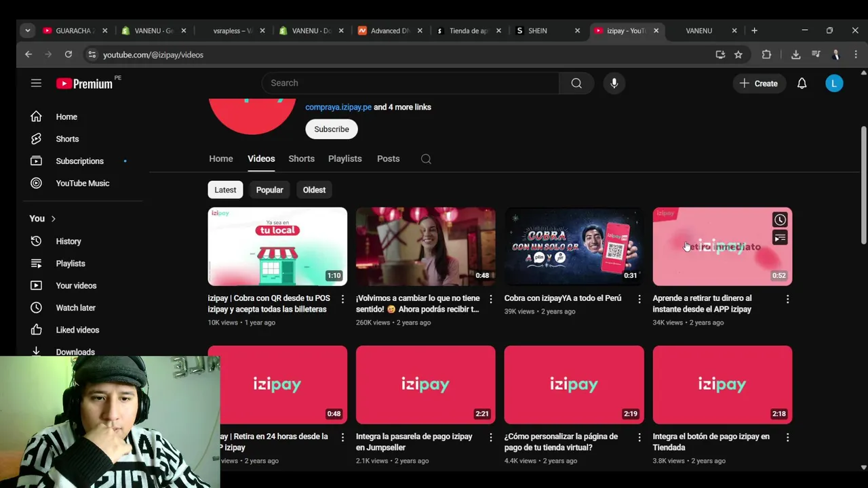The width and height of the screenshot is (868, 488).
Task: Add 'Aprende a retirar' video to Watch later
Action: click(x=780, y=220)
